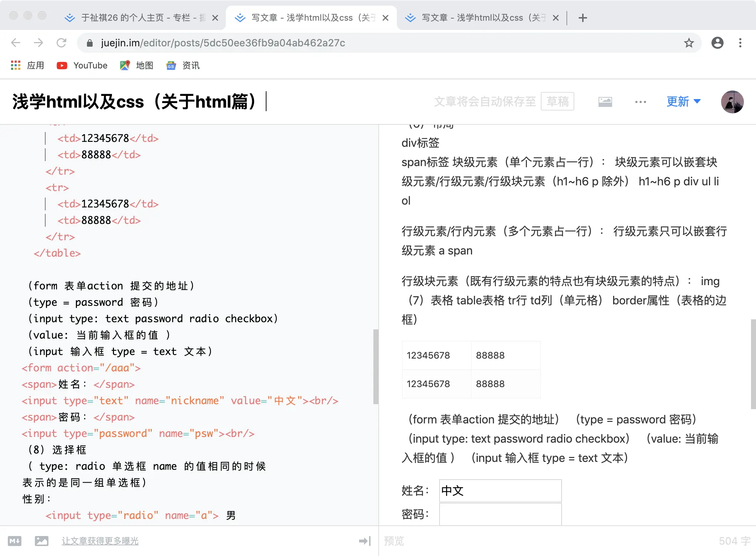The width and height of the screenshot is (756, 556).
Task: Click the editor pane scrollbar thumb
Action: (x=376, y=366)
